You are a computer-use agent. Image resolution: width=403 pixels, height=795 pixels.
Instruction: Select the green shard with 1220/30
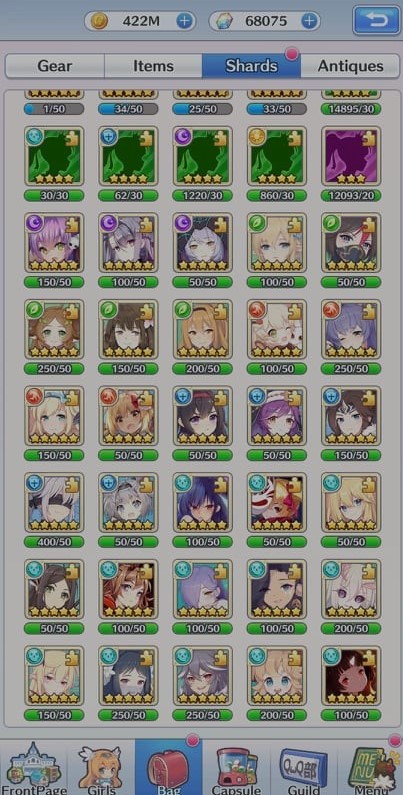pyautogui.click(x=202, y=156)
